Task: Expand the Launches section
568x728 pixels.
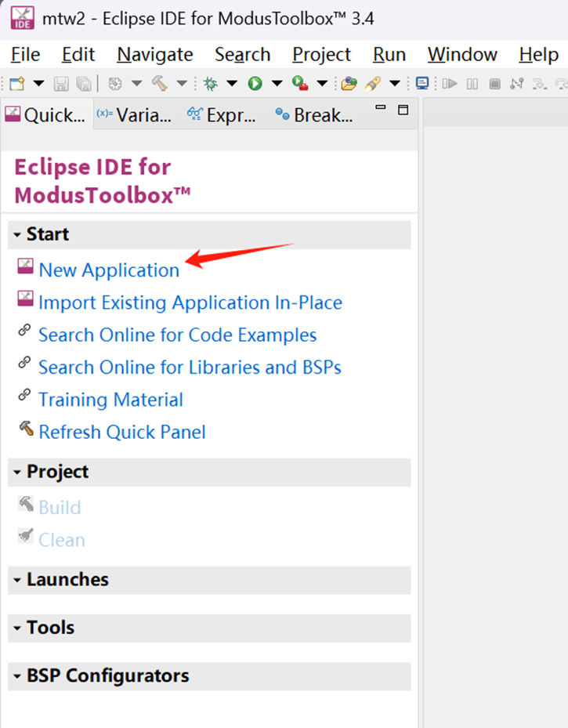Action: click(17, 580)
